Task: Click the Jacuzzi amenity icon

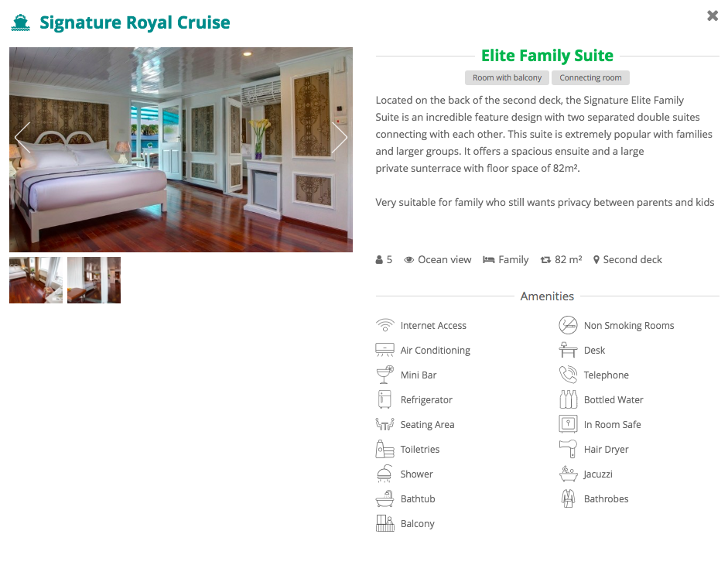Action: [x=568, y=474]
